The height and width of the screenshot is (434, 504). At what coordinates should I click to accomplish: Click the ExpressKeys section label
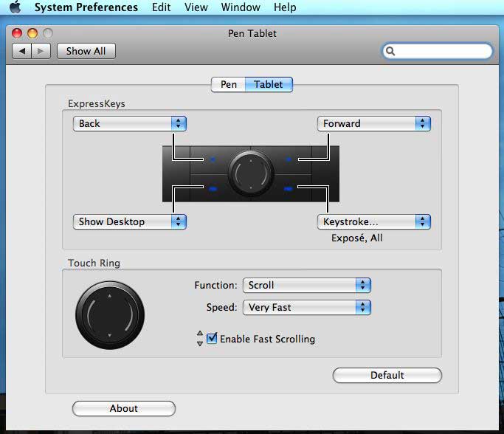tap(97, 104)
